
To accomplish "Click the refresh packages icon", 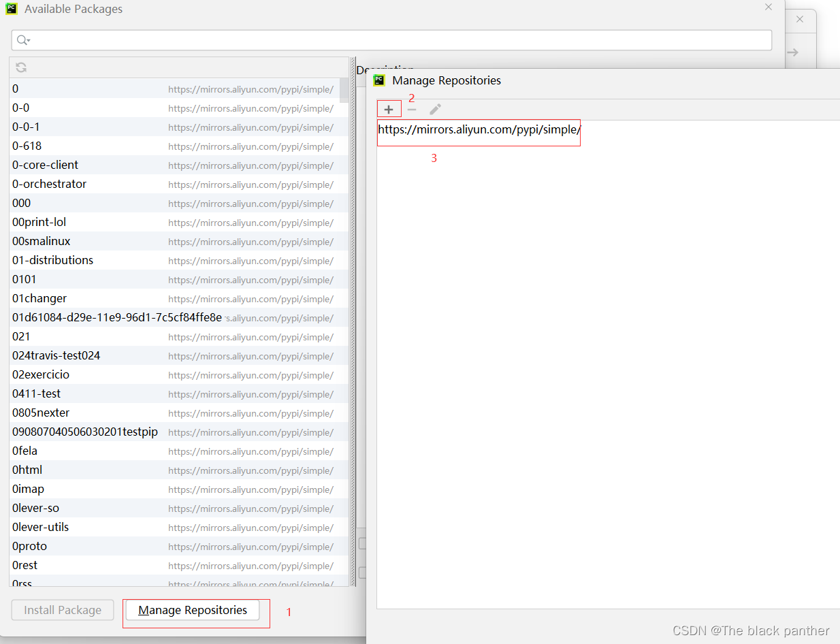I will click(21, 67).
